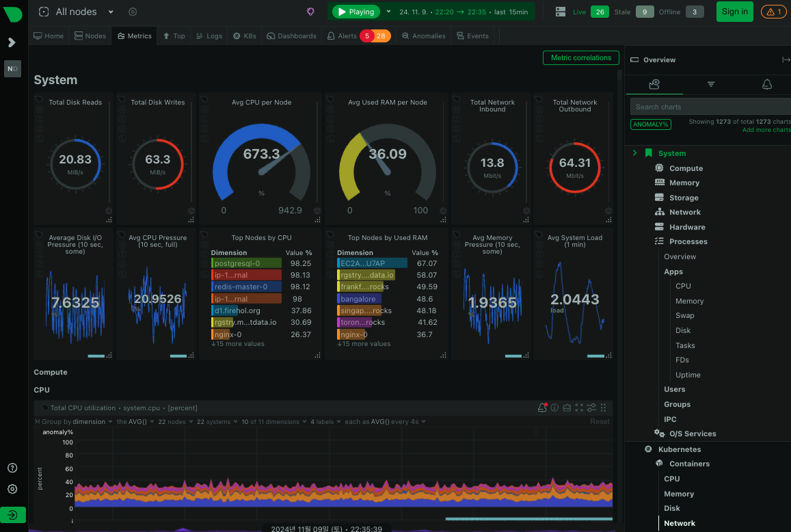Change chart type on the CPU chart
The width and height of the screenshot is (791, 532).
point(567,408)
